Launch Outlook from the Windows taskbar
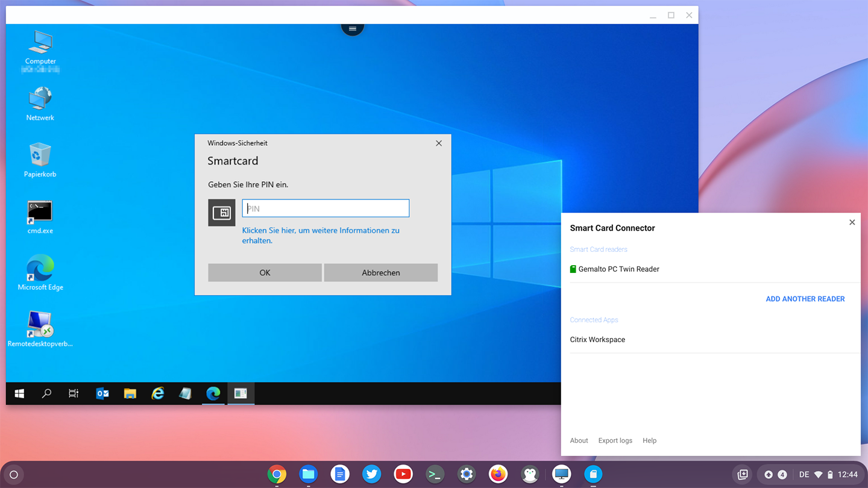The image size is (868, 488). coord(102,393)
